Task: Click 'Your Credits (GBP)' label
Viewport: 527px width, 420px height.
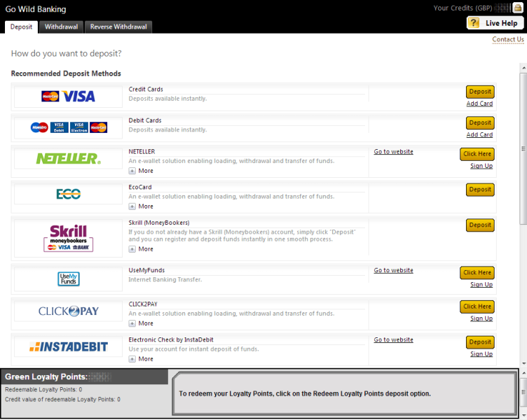Action: coord(463,8)
